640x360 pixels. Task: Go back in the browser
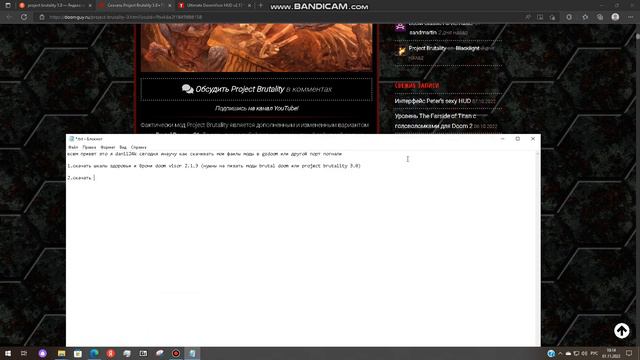9,17
